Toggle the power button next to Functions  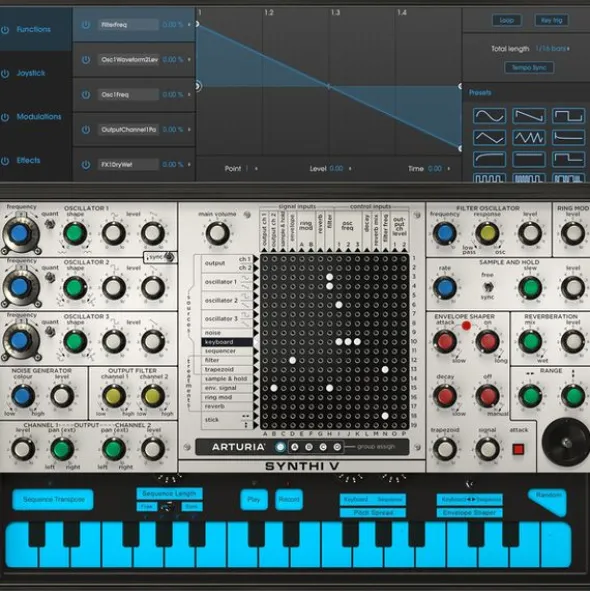[x=5, y=29]
